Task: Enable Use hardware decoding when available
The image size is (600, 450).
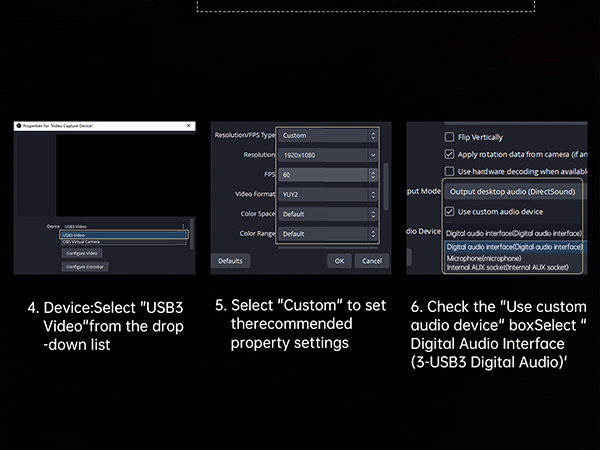Action: (x=450, y=171)
